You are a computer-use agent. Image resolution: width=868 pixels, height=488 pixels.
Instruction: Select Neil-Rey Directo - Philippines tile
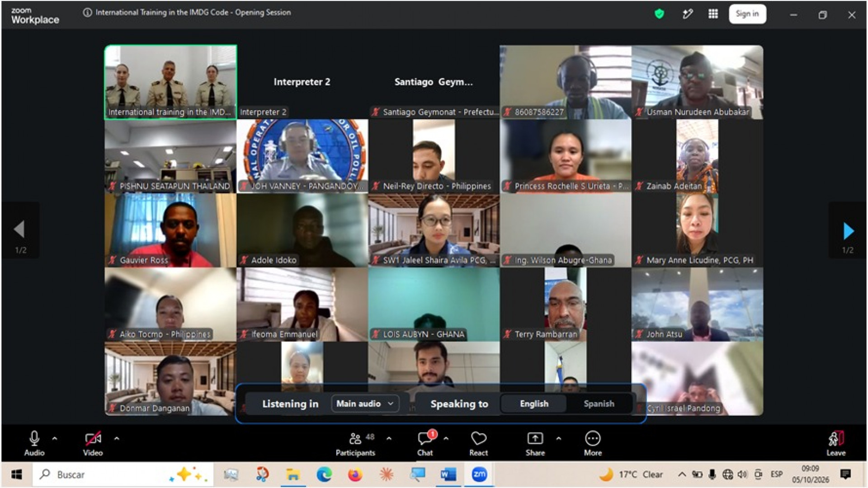click(434, 156)
